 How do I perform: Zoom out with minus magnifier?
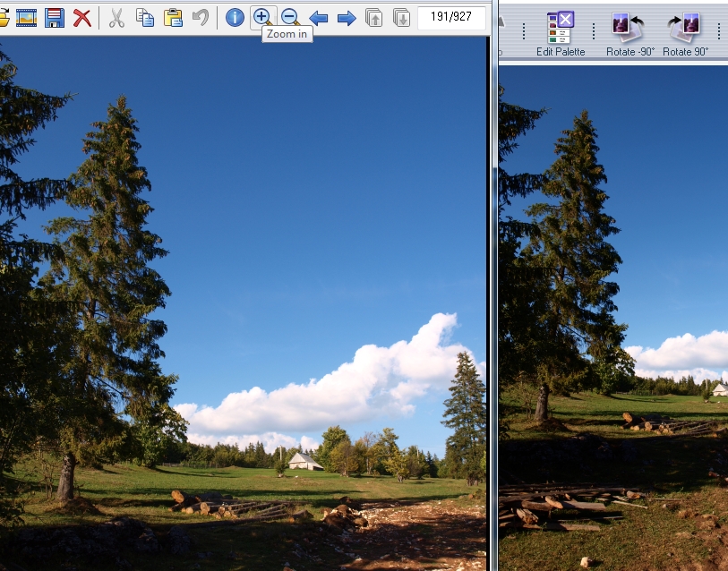tap(291, 18)
